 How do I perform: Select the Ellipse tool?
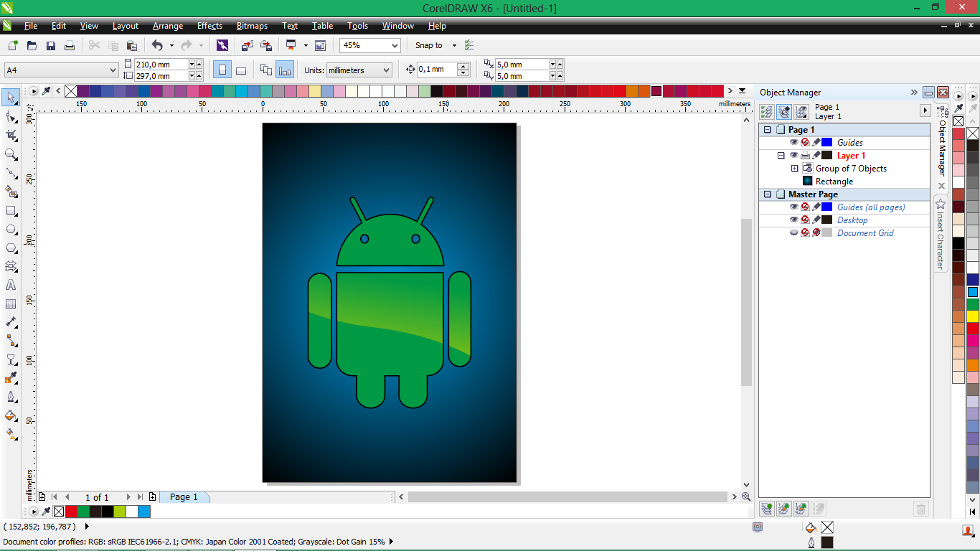(x=11, y=228)
